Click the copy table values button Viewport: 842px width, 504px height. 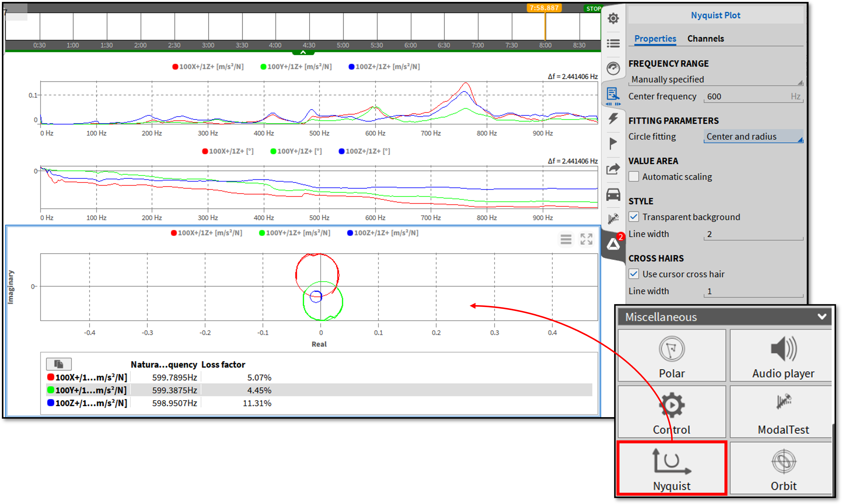(59, 364)
